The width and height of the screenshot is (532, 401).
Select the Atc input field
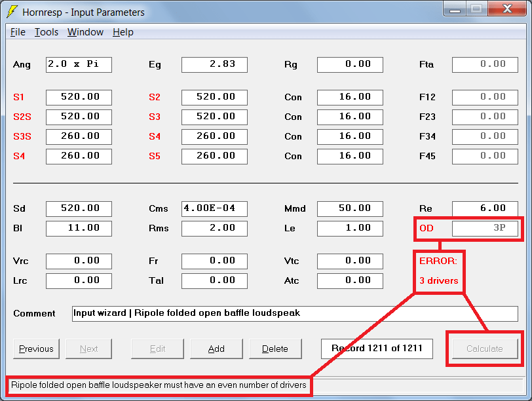click(x=350, y=281)
